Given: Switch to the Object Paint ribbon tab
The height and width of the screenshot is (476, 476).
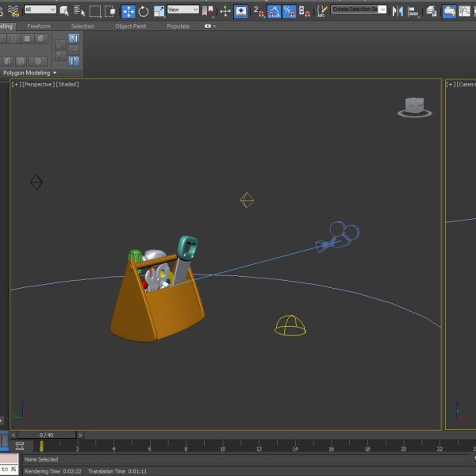Looking at the screenshot, I should (x=131, y=26).
